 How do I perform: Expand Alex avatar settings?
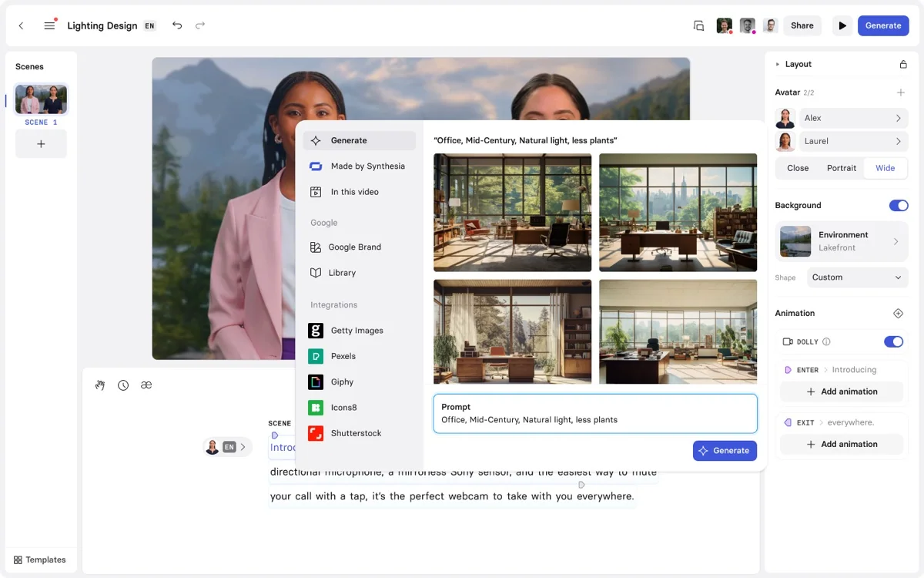852,118
